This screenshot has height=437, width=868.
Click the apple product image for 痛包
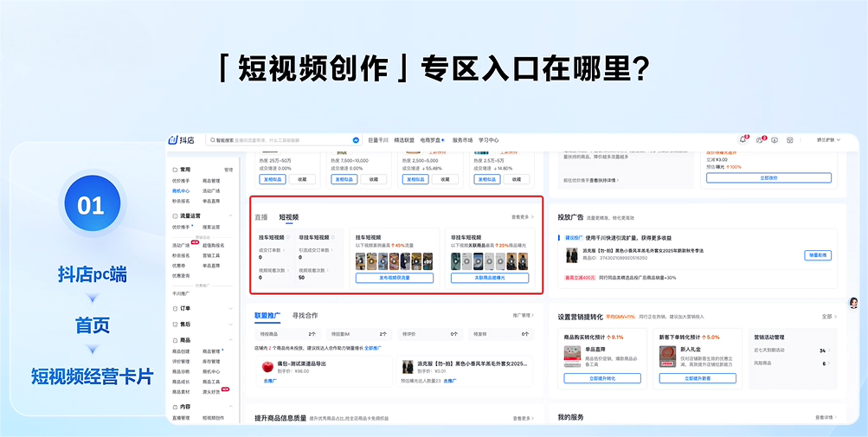coord(268,367)
